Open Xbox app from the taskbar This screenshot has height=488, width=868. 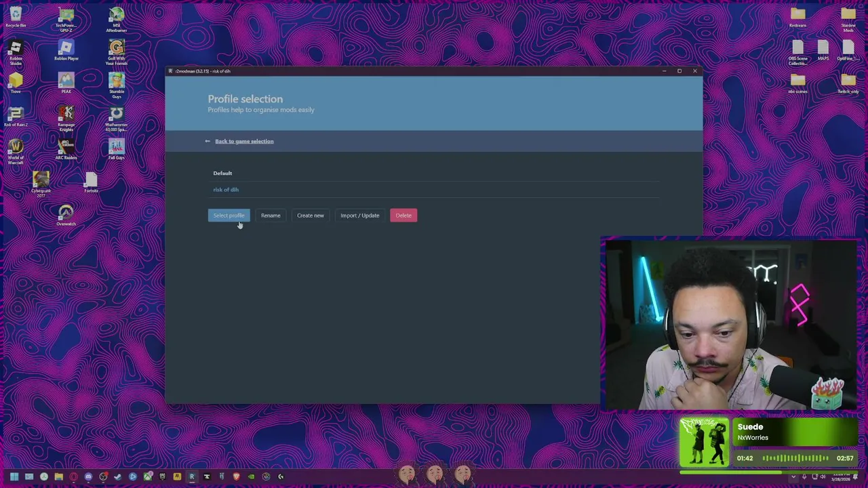pyautogui.click(x=148, y=476)
